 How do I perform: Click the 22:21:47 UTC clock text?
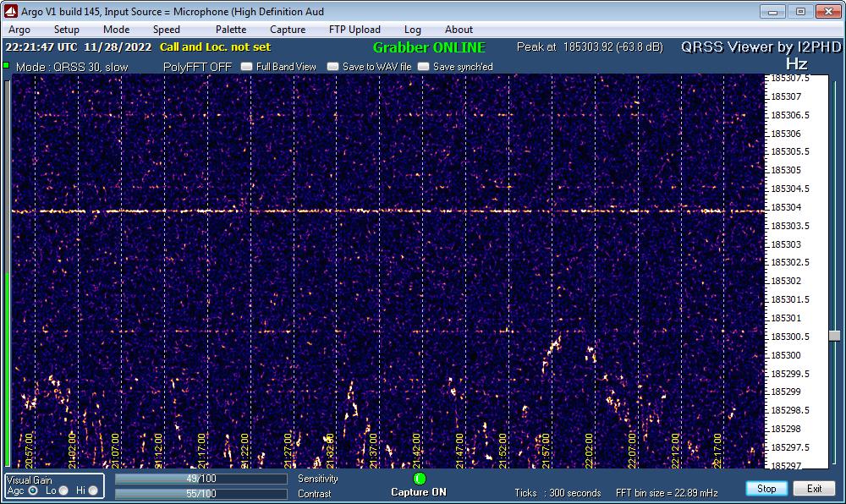tap(41, 47)
